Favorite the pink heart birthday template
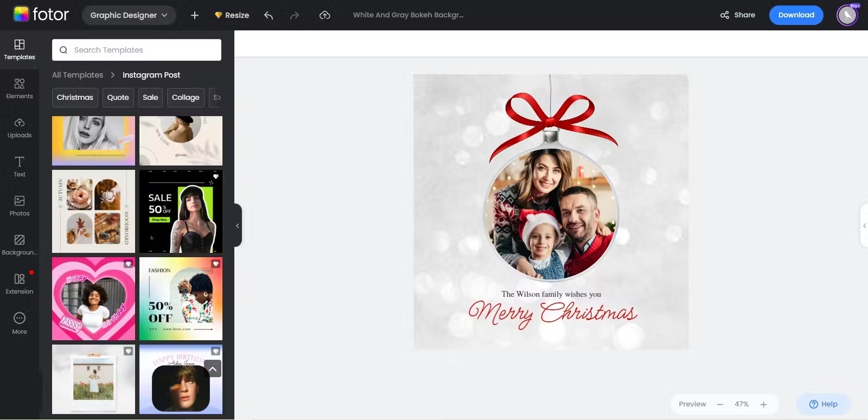 tap(128, 264)
